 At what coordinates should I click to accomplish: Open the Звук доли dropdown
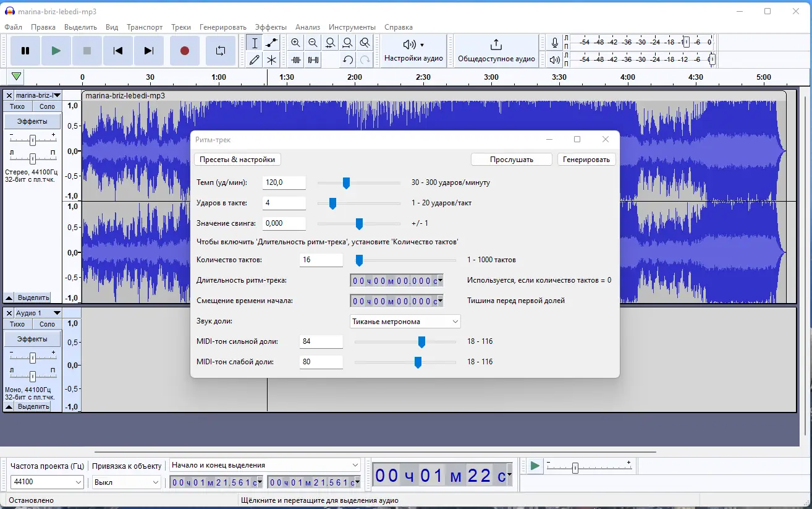point(405,322)
